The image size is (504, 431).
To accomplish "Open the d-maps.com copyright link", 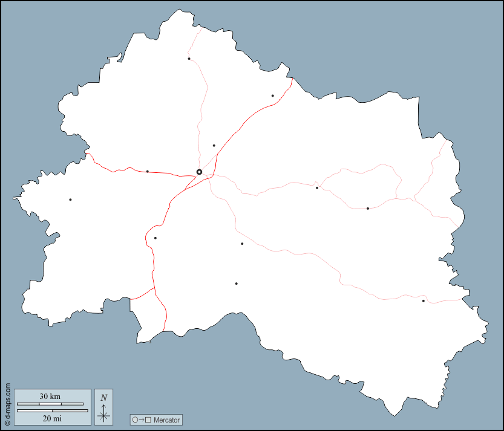I will (x=8, y=403).
